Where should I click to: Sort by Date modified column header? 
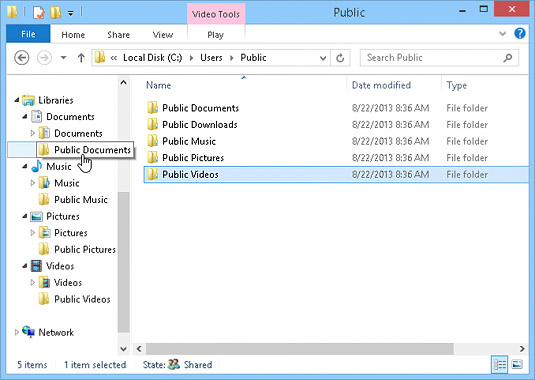381,85
